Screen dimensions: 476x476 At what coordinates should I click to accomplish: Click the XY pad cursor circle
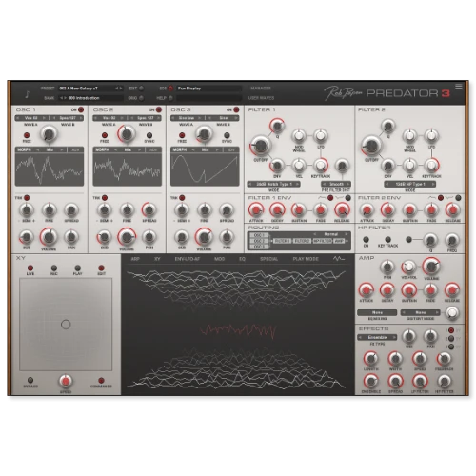pyautogui.click(x=66, y=325)
